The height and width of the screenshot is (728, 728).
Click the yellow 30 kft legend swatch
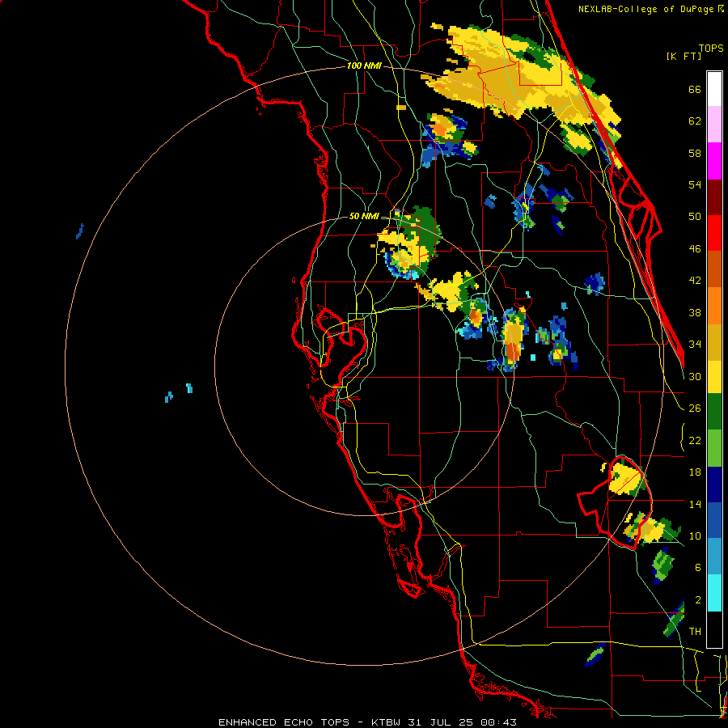click(x=714, y=377)
